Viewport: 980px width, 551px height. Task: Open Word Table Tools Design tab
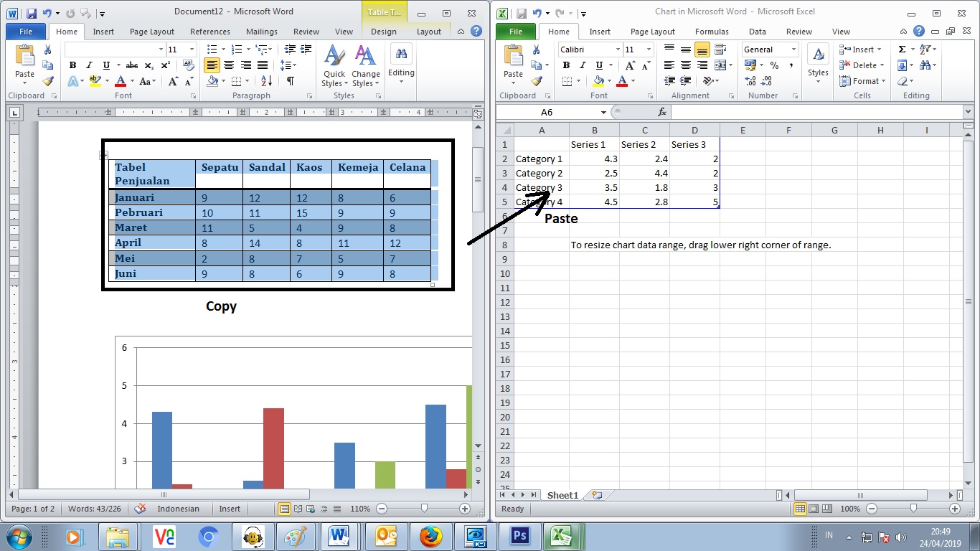[x=384, y=32]
